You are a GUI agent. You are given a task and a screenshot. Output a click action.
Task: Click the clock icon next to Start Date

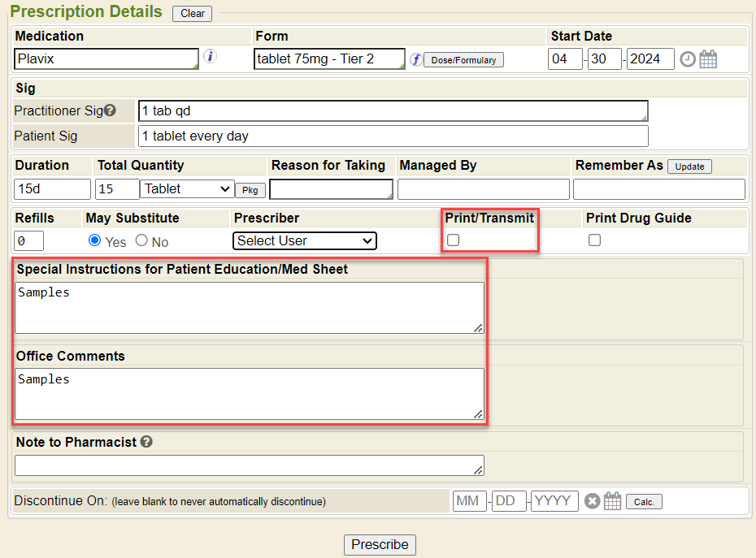(x=688, y=59)
